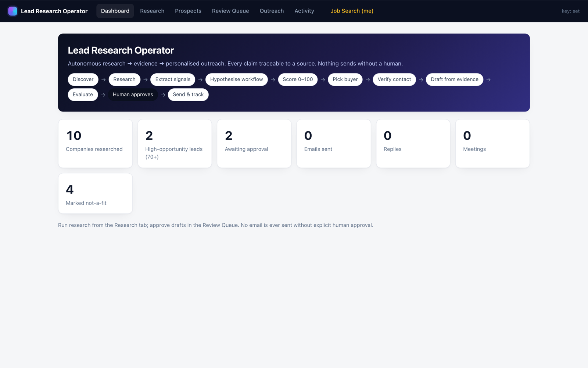Select the Draft from evidence step

click(x=455, y=79)
